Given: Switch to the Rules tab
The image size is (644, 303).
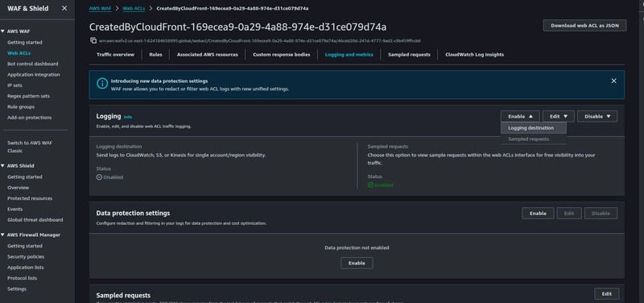Looking at the screenshot, I should 155,54.
